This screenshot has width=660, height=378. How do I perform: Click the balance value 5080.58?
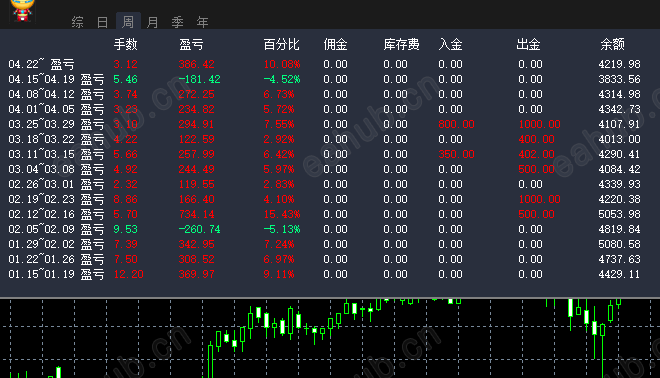(x=619, y=245)
